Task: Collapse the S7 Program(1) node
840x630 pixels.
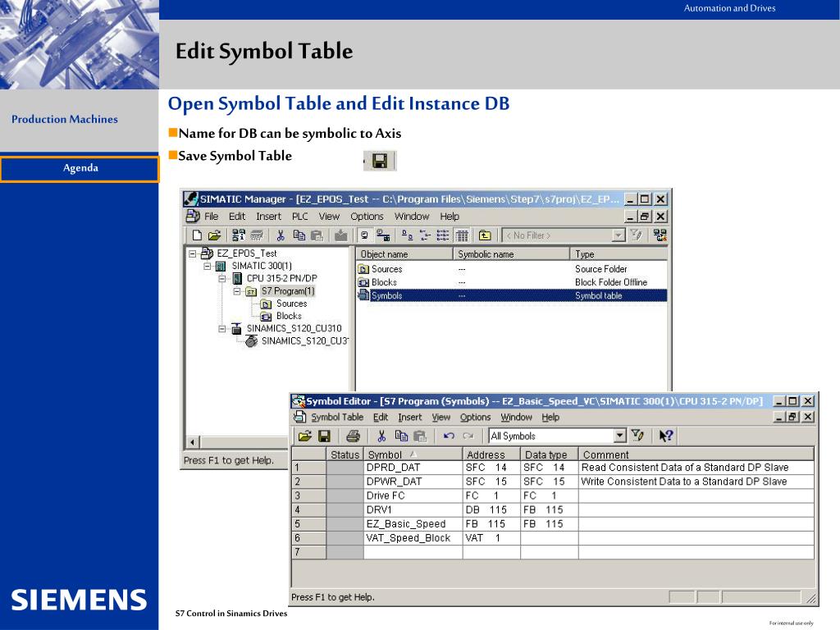Action: tap(237, 291)
